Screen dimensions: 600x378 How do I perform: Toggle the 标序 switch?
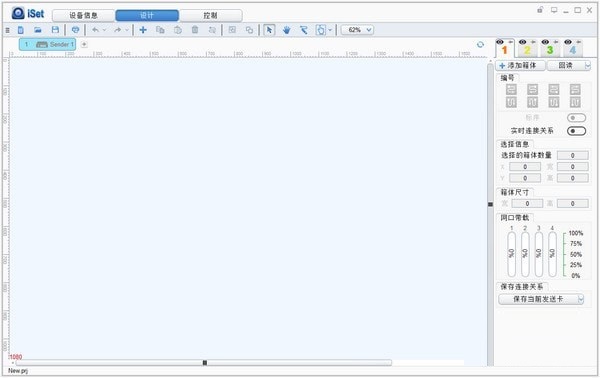click(x=576, y=118)
